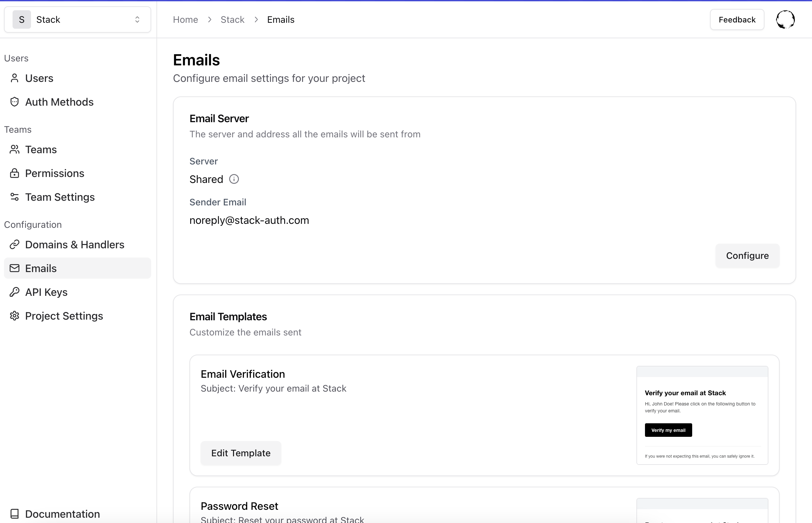
Task: Open the Stack project switcher dropdown
Action: click(77, 20)
